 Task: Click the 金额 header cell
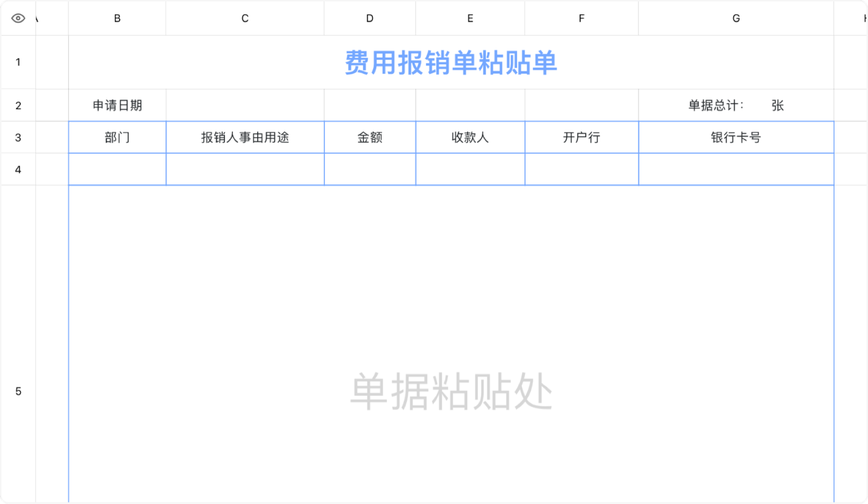point(369,138)
